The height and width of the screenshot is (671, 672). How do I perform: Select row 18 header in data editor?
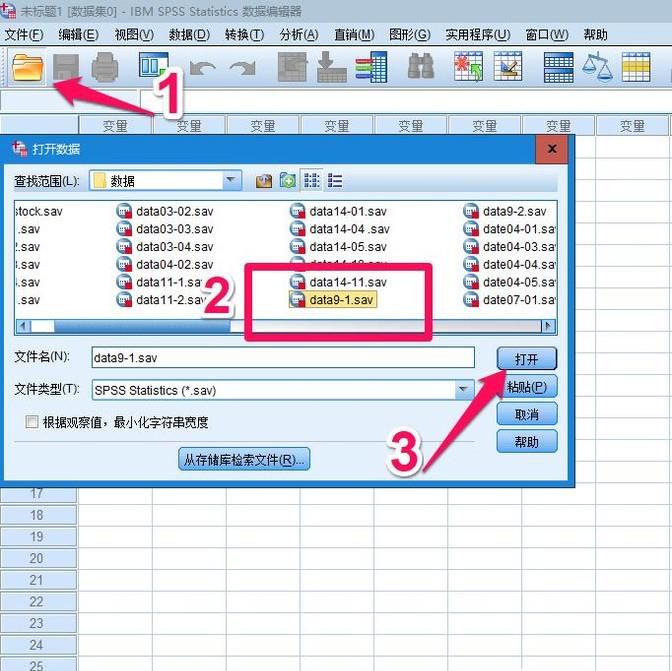click(x=39, y=515)
